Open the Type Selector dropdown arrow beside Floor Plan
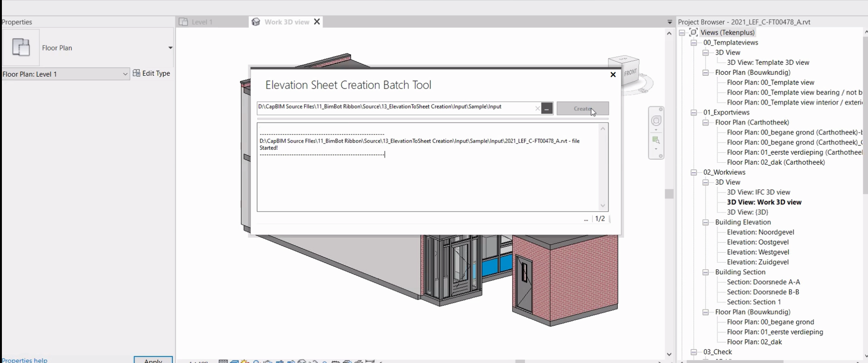 [x=170, y=48]
